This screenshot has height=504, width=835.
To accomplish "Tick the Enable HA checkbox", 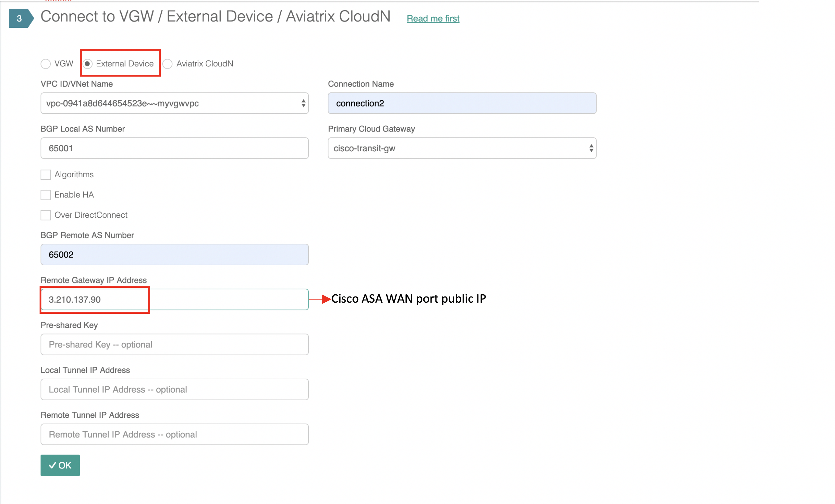I will tap(46, 195).
